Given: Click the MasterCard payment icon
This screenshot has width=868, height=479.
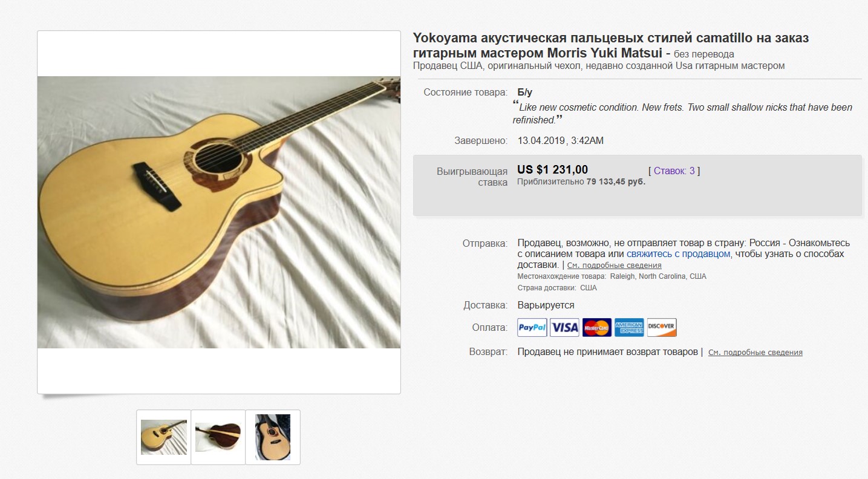Looking at the screenshot, I should pos(597,327).
